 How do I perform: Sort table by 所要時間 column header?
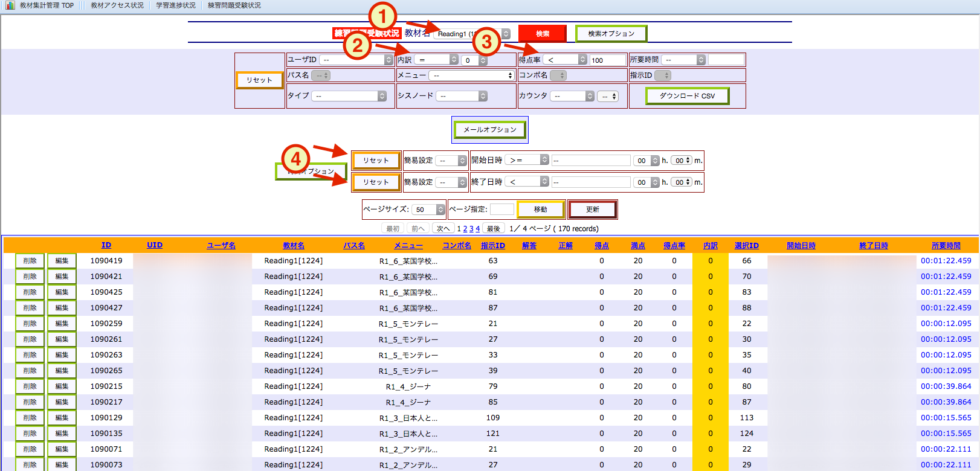(x=946, y=246)
